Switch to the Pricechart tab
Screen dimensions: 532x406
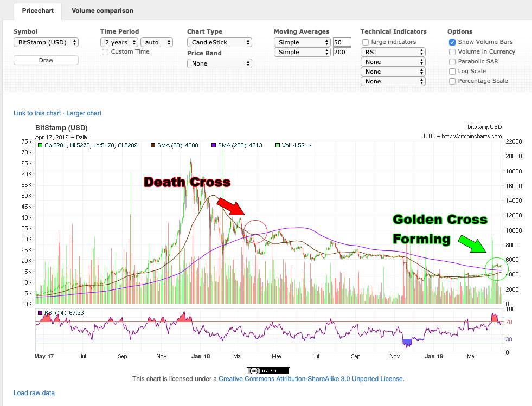point(37,11)
